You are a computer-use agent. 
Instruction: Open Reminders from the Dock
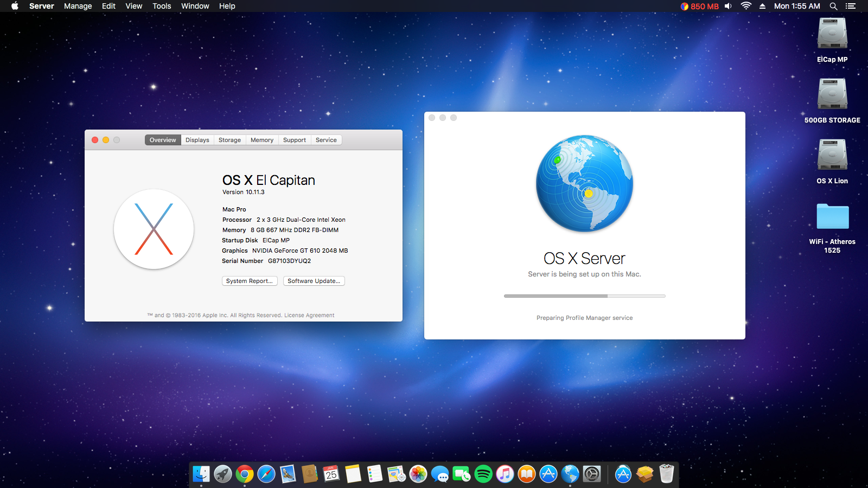375,474
